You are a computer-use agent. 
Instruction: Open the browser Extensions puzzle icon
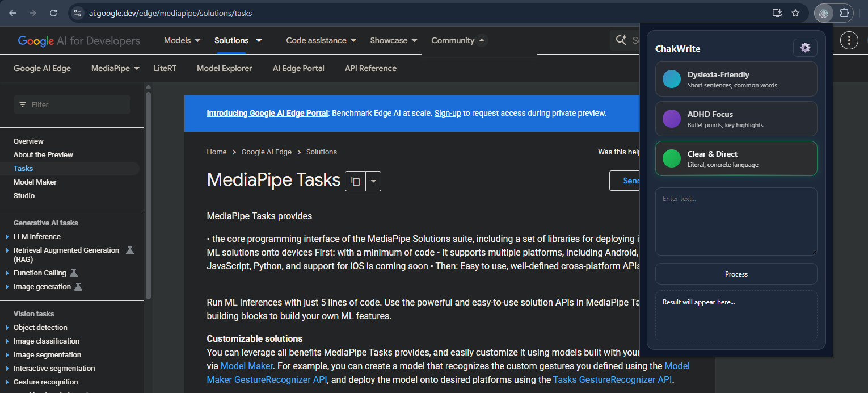point(844,13)
